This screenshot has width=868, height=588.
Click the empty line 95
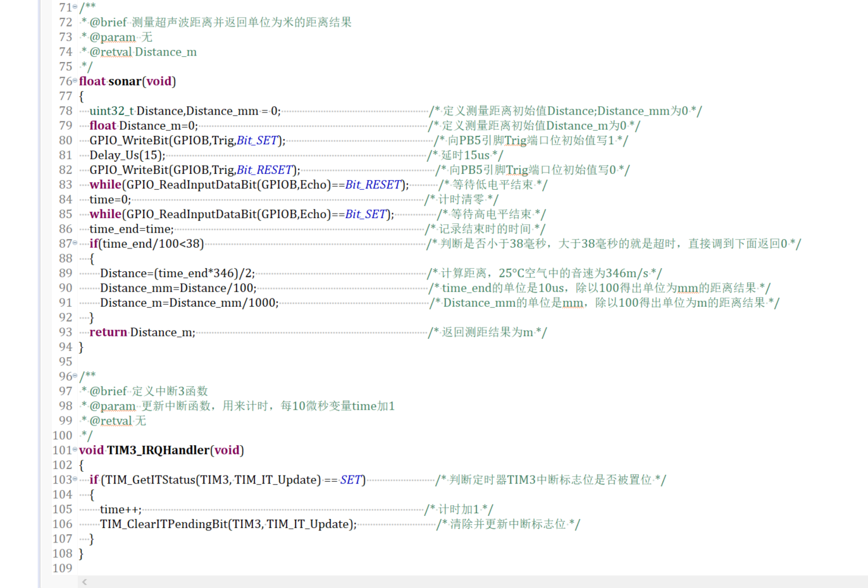[253, 362]
